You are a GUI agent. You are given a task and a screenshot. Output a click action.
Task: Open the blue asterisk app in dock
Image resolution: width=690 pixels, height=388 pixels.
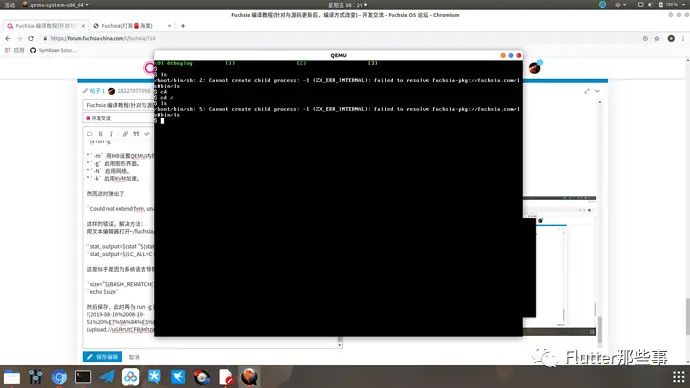point(154,377)
